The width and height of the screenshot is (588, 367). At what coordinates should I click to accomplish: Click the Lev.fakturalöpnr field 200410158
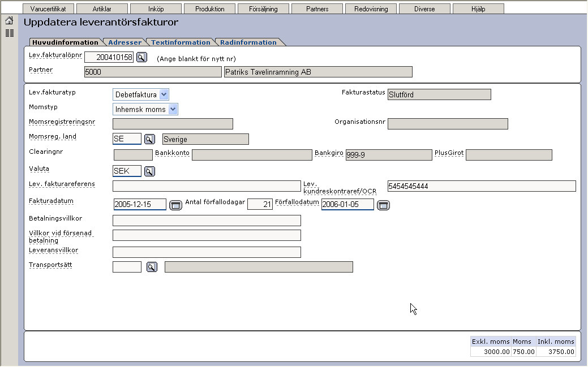coord(109,57)
